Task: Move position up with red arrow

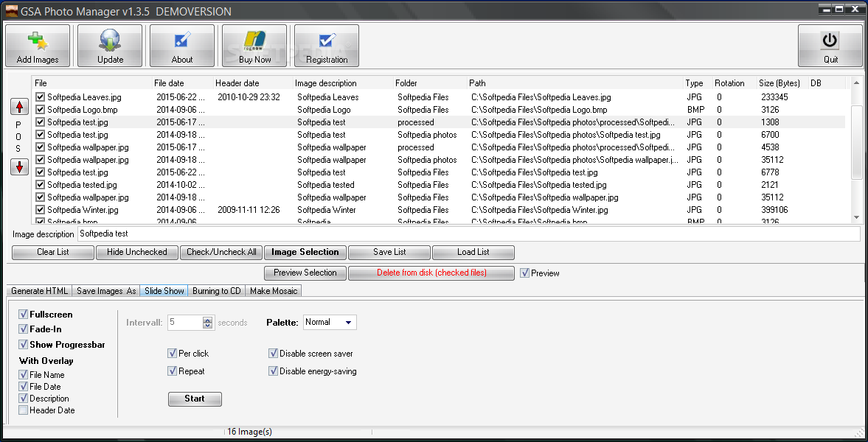Action: click(x=19, y=107)
